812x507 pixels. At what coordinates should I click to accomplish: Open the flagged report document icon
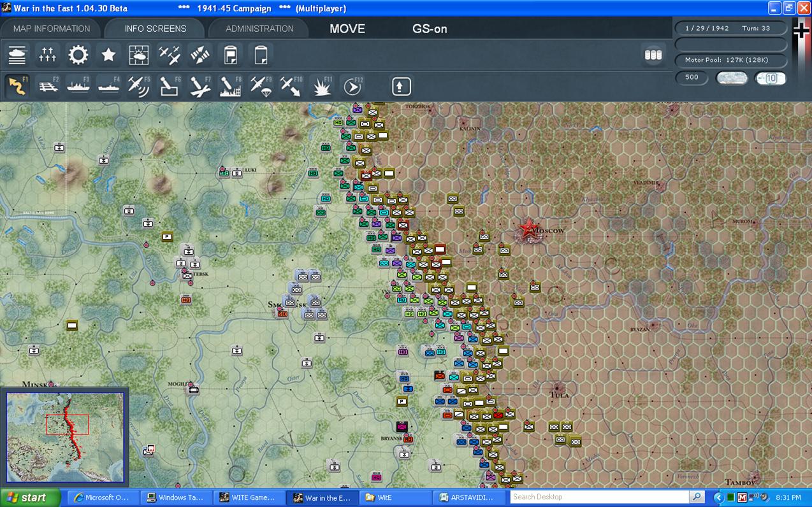coord(231,55)
